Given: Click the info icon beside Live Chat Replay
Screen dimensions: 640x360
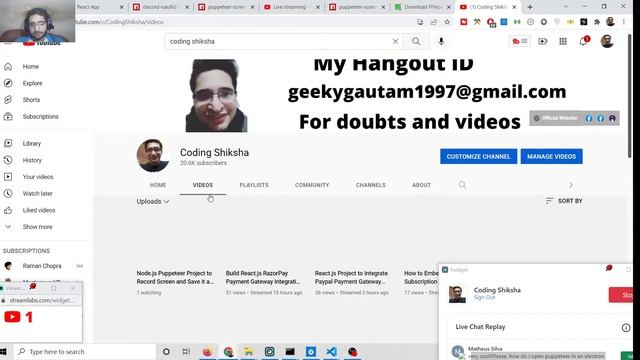Looking at the screenshot, I should coord(626,327).
